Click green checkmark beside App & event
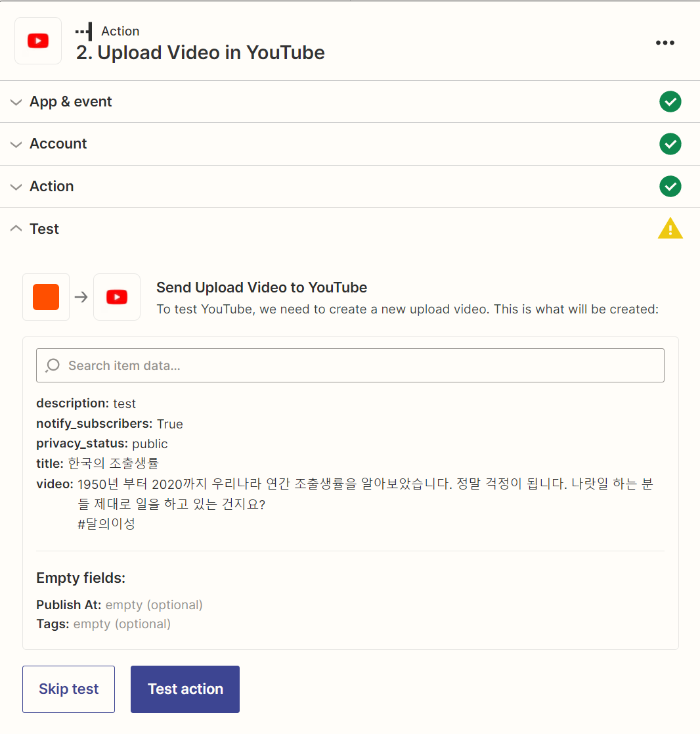The image size is (700, 734). click(670, 102)
